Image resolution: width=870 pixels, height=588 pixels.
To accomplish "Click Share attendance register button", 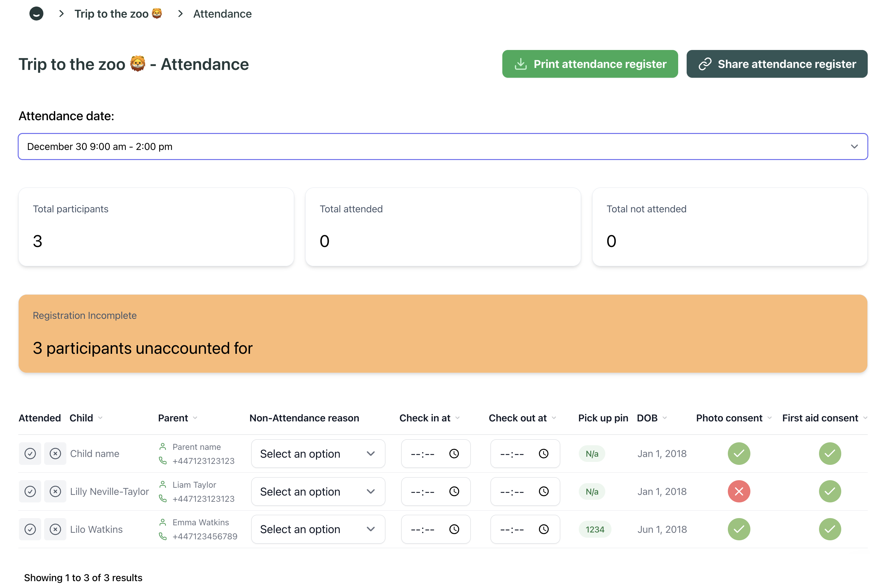I will point(777,64).
